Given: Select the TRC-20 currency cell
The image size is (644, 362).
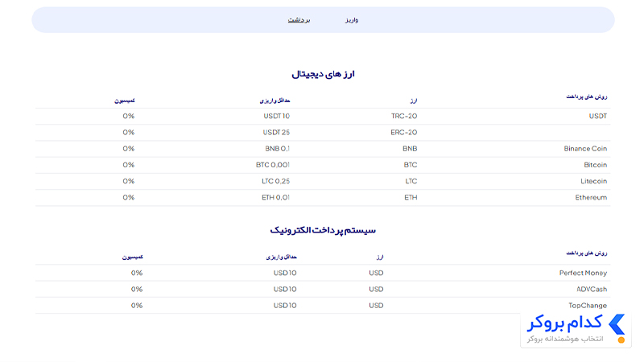Looking at the screenshot, I should click(x=404, y=116).
